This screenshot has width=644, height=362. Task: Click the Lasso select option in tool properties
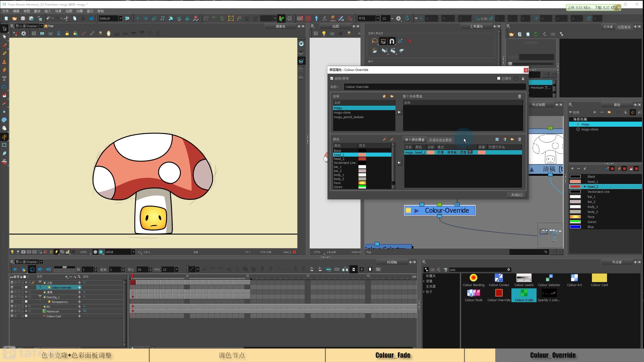pyautogui.click(x=374, y=41)
